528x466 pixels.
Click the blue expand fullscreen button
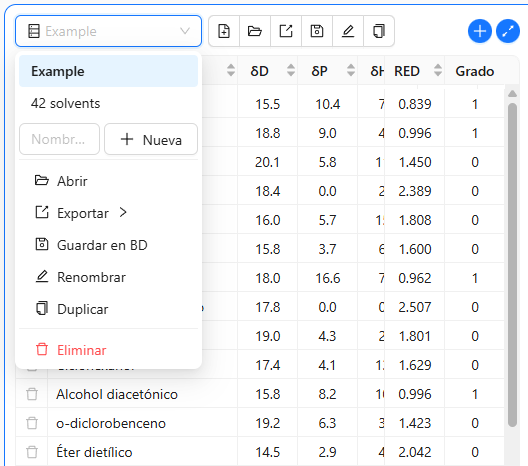point(508,31)
